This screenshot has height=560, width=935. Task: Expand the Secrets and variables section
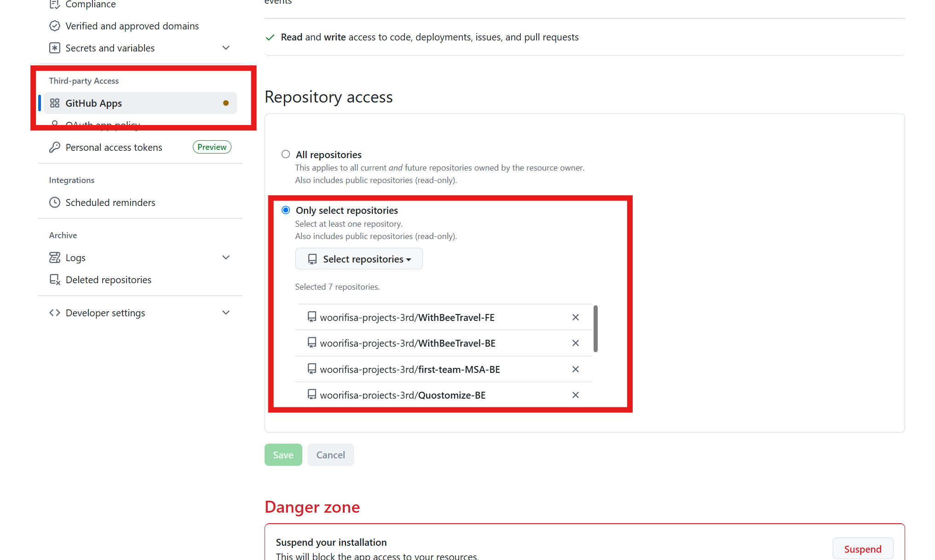click(x=226, y=48)
